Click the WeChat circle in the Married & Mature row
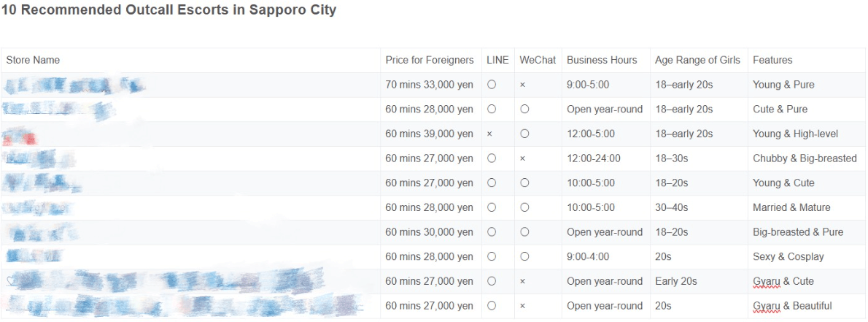Viewport: 868px width, 322px height. (x=524, y=207)
